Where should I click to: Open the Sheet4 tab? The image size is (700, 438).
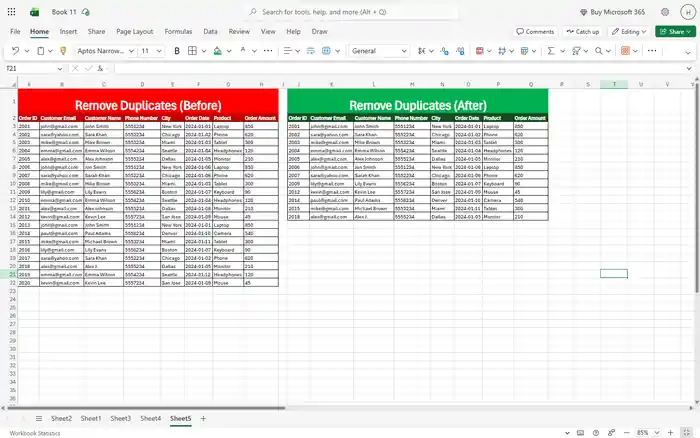click(x=150, y=418)
